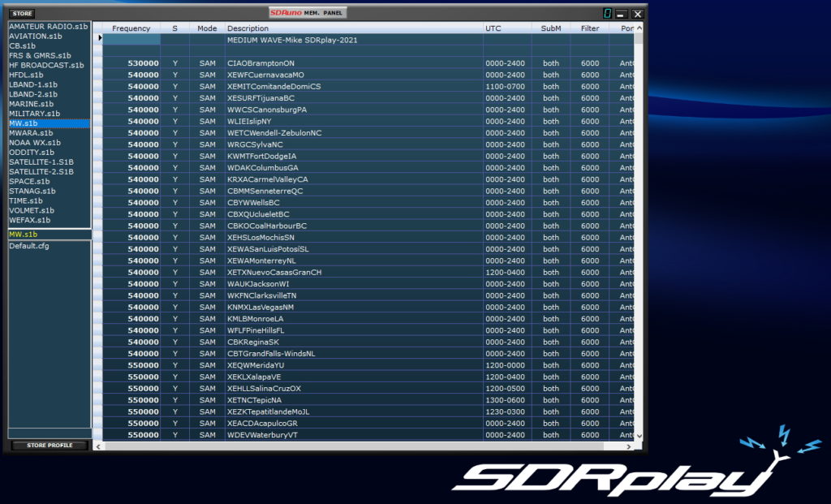Select LBAND-1.s1b bank
Viewport: 831px width, 504px height.
point(49,84)
